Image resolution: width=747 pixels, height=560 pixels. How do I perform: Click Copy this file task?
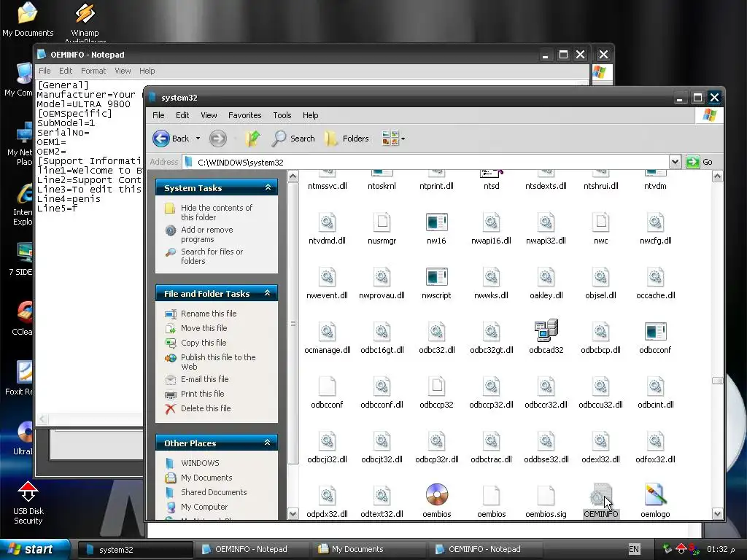click(x=204, y=343)
